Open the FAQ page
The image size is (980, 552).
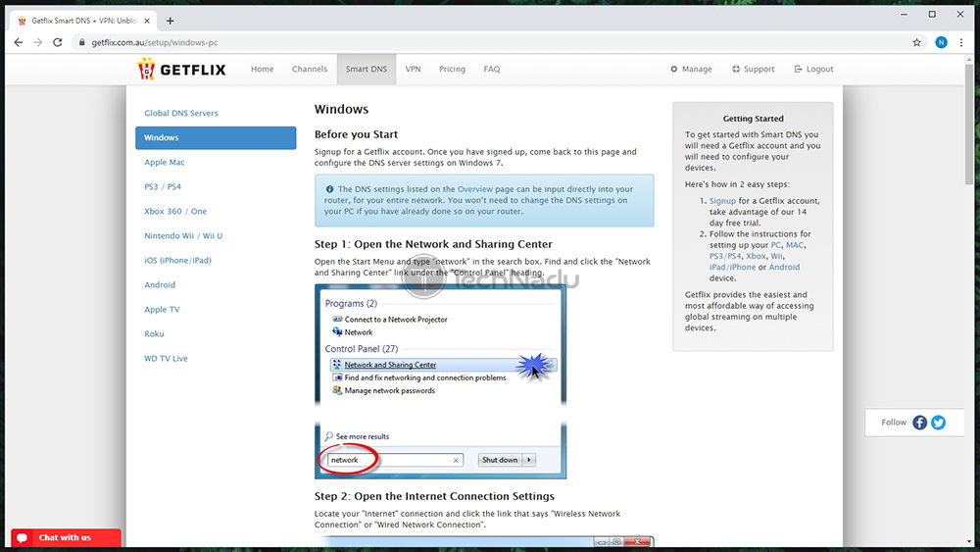click(x=491, y=70)
